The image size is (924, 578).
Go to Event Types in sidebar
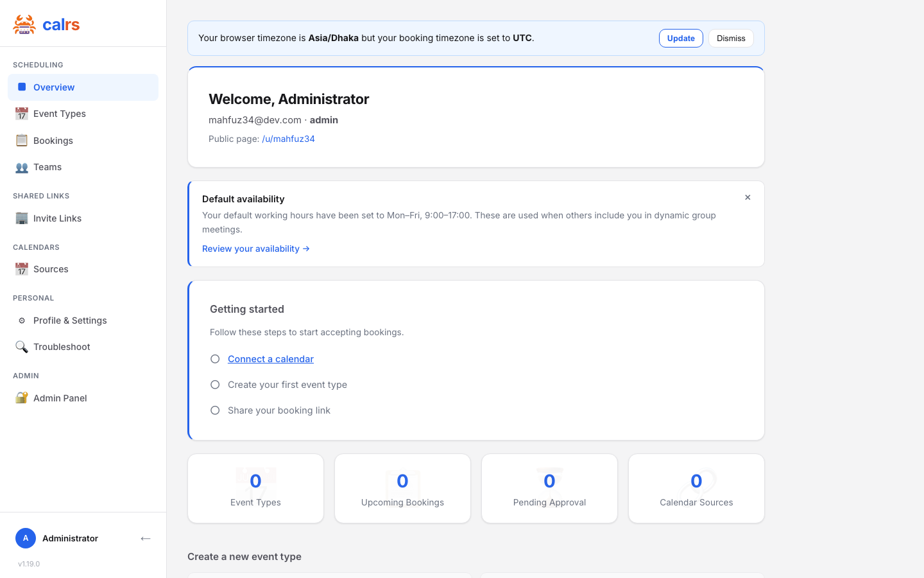pyautogui.click(x=83, y=114)
